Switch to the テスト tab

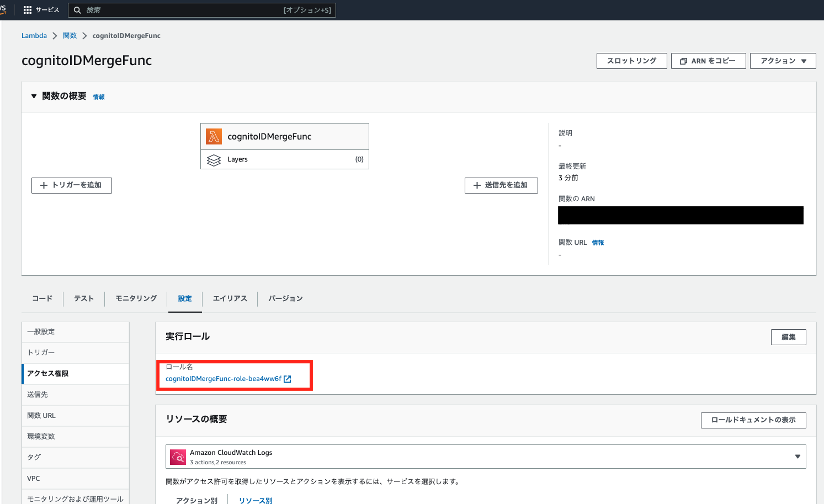(84, 298)
